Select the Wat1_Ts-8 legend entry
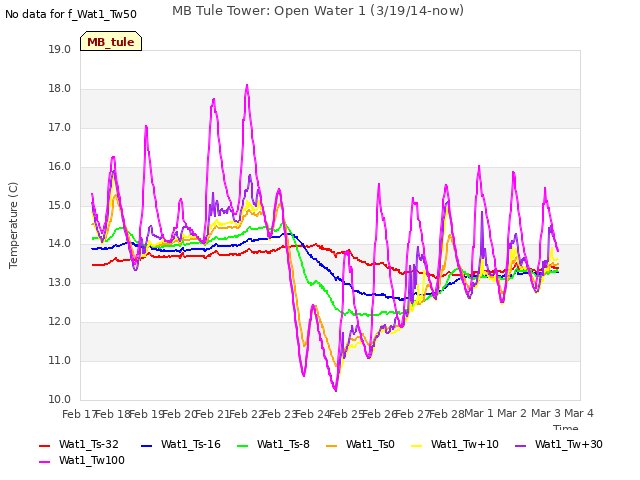The height and width of the screenshot is (480, 640). pyautogui.click(x=273, y=444)
